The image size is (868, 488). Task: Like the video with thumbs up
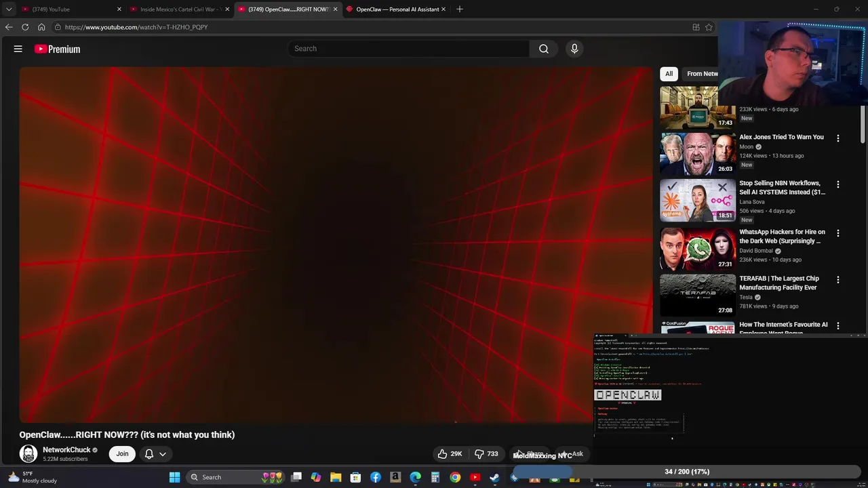point(450,454)
